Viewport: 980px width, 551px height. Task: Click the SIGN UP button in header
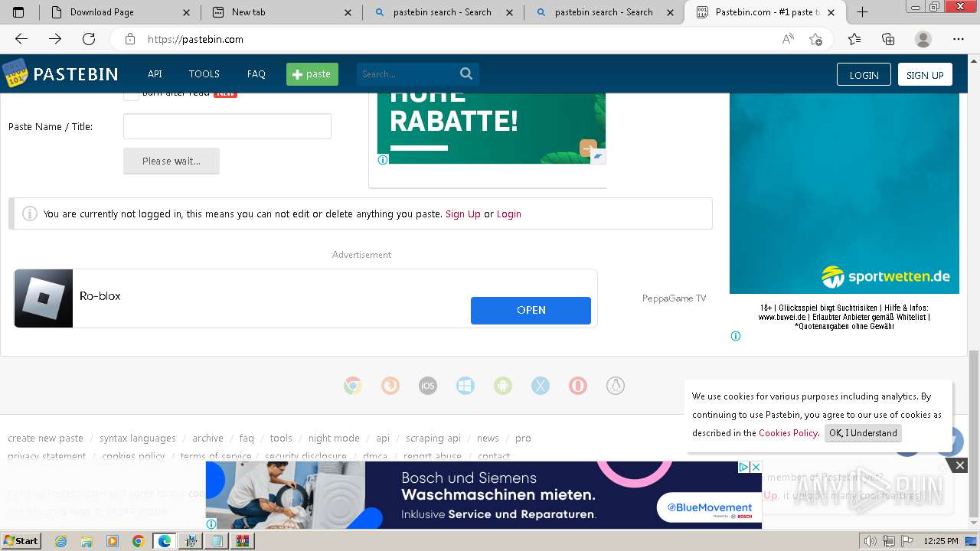pyautogui.click(x=925, y=74)
